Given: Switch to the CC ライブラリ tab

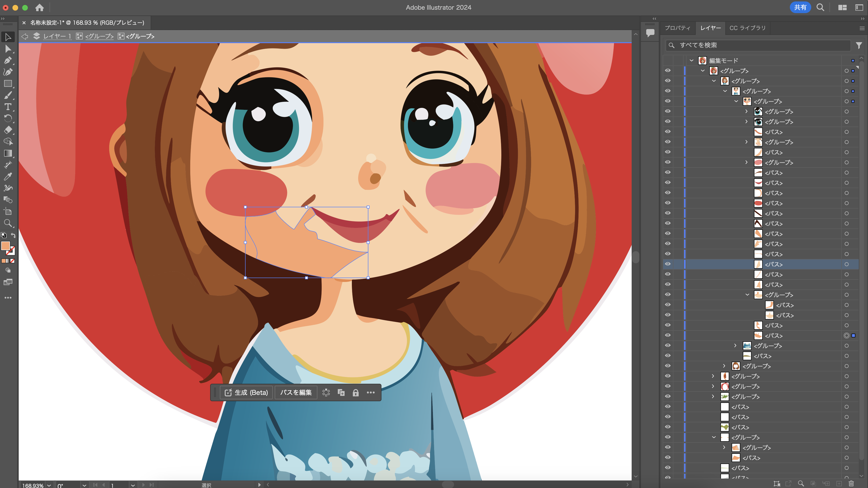Looking at the screenshot, I should [747, 28].
